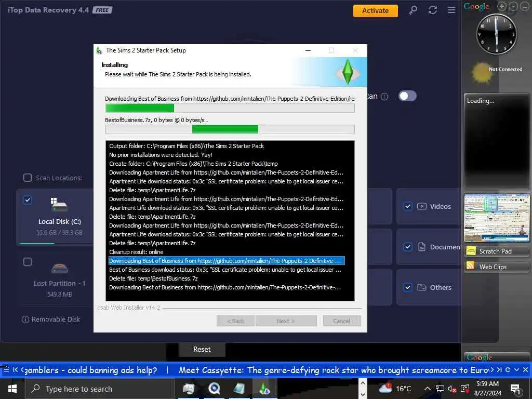The image size is (532, 399).
Task: Toggle the scan switch in iTop Data Recovery
Action: pyautogui.click(x=407, y=96)
